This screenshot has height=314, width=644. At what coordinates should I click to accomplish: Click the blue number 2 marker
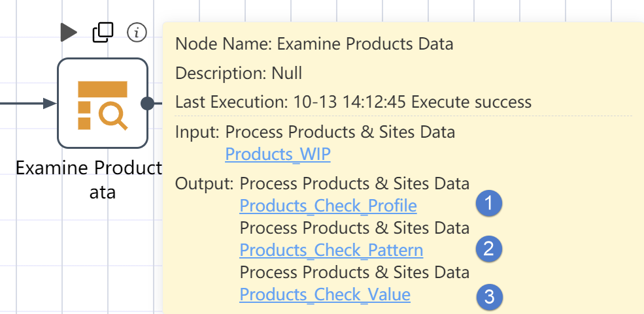(x=489, y=249)
